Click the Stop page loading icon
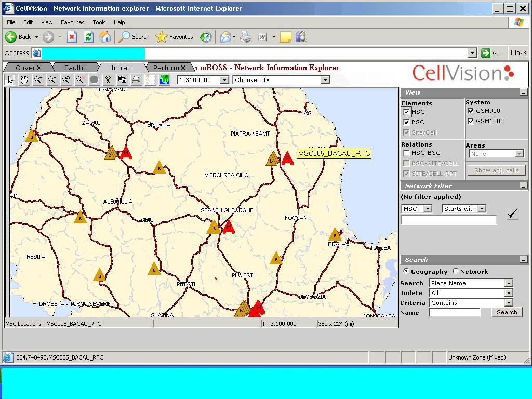Image resolution: width=532 pixels, height=399 pixels. coord(72,37)
